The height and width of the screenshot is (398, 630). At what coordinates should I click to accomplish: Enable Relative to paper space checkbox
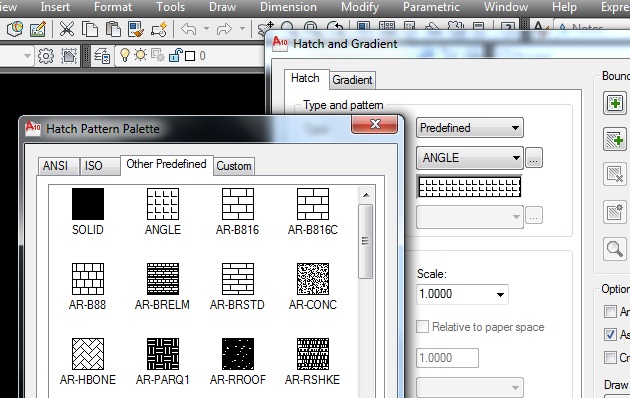pyautogui.click(x=423, y=327)
